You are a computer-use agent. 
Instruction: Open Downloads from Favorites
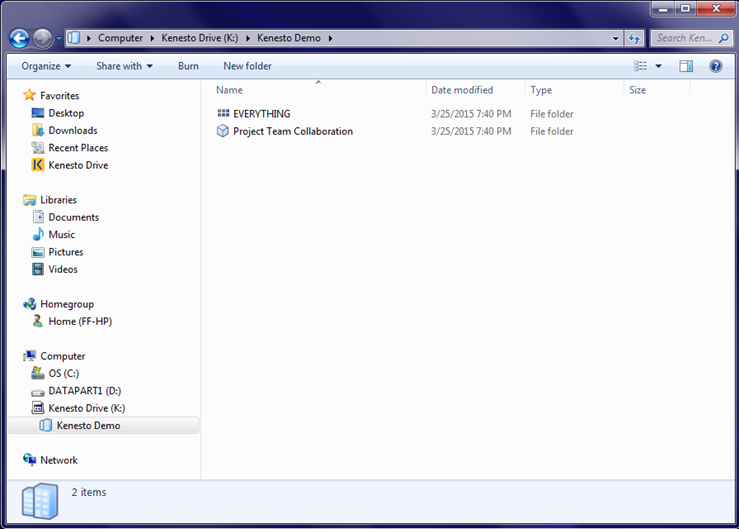tap(73, 130)
